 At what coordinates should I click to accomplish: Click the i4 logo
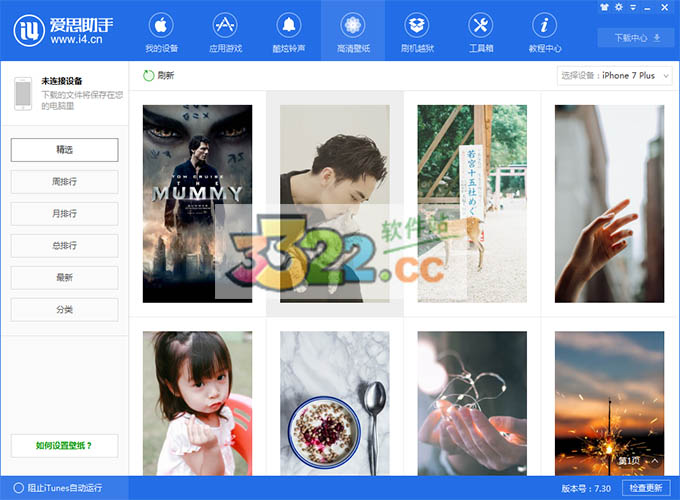29,30
